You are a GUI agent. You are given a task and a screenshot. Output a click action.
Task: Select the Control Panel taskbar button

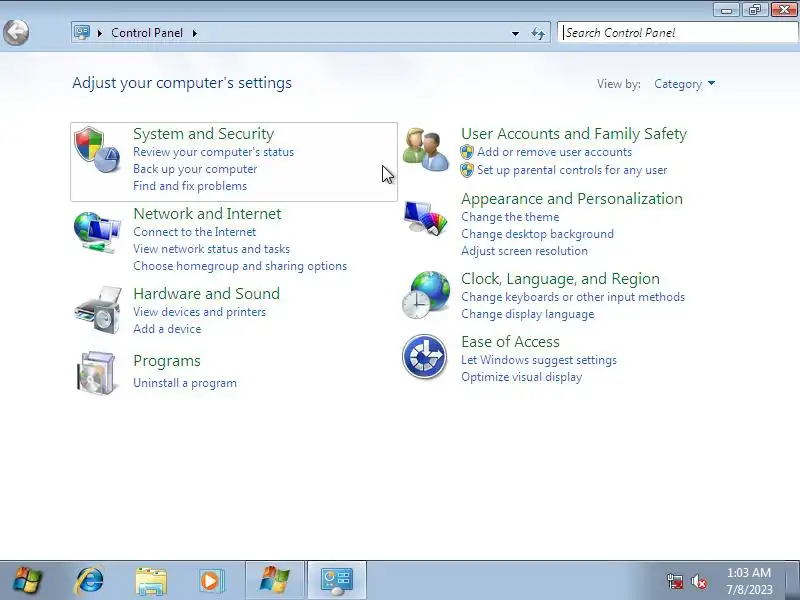(337, 581)
